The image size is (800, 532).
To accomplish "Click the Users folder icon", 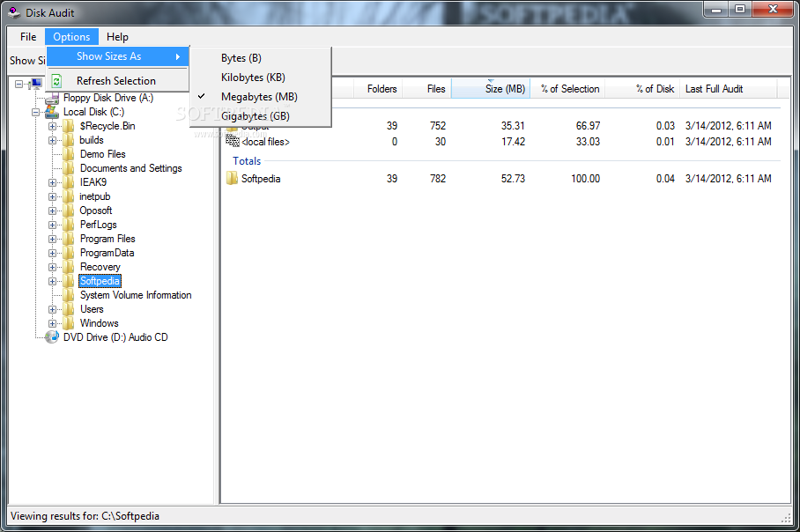I will point(69,309).
